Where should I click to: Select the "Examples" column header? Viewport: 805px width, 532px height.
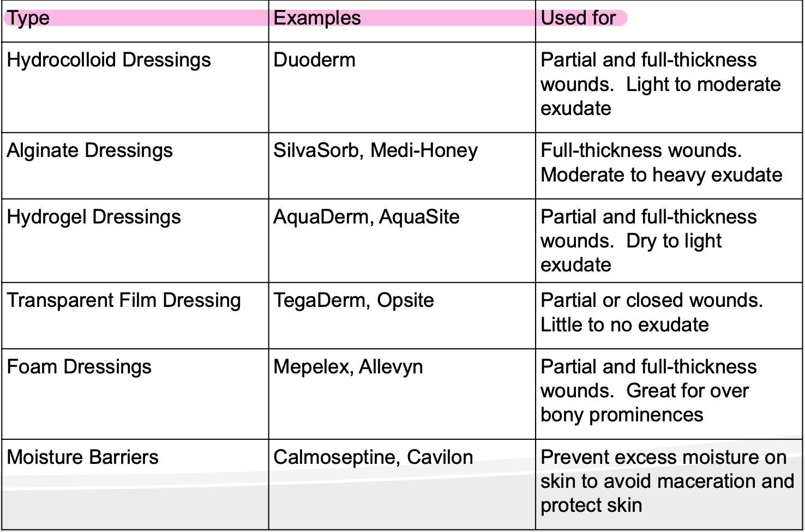[x=317, y=18]
